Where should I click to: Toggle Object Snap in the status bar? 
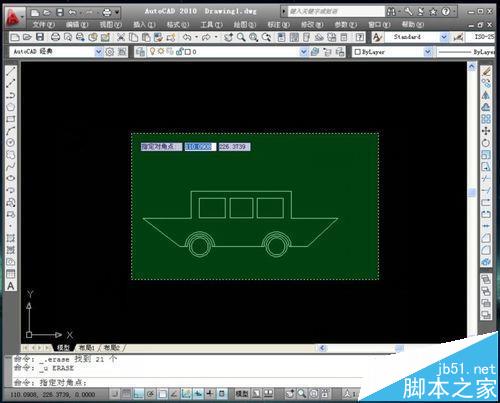tap(162, 394)
